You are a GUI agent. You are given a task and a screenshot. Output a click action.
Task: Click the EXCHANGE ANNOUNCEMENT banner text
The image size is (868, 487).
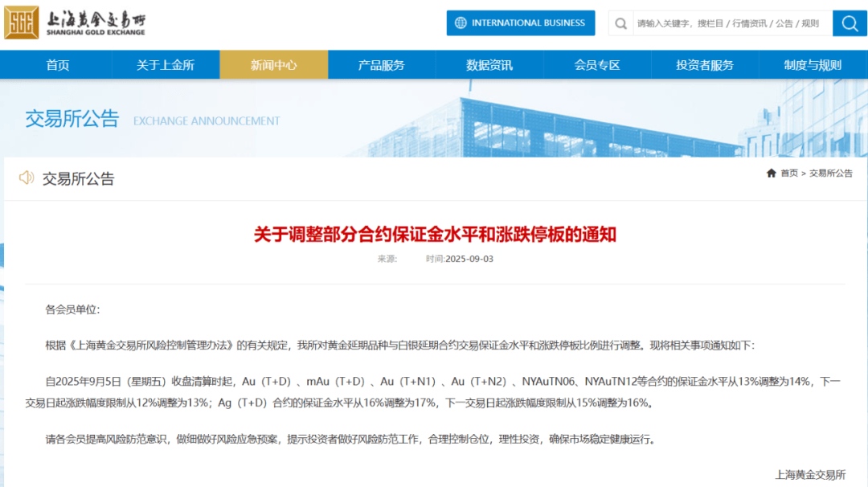coord(207,121)
